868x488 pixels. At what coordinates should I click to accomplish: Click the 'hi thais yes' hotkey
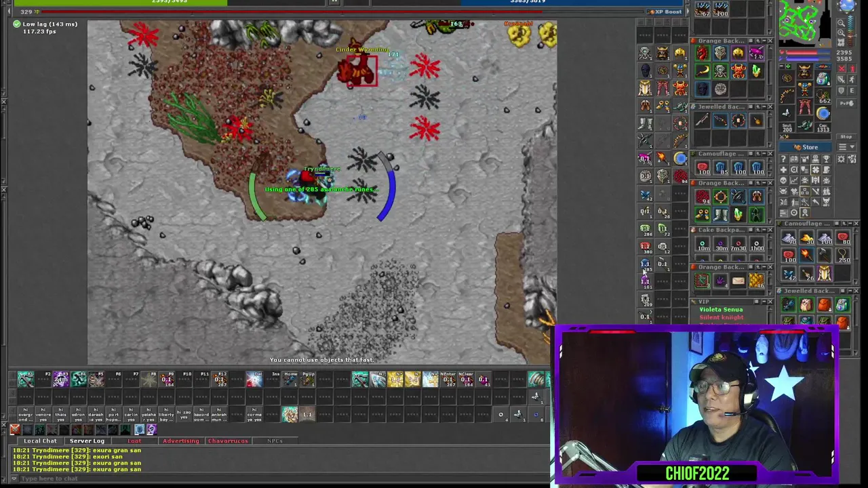[60, 413]
